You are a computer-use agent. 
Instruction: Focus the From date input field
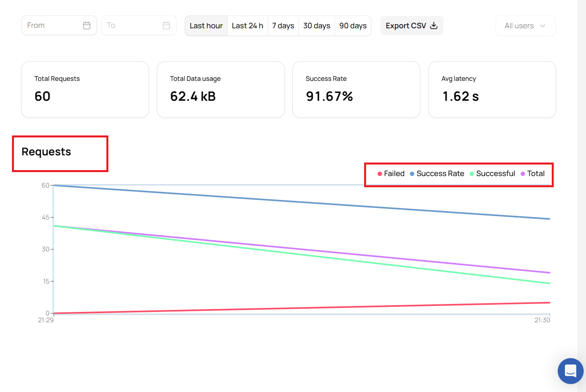59,25
